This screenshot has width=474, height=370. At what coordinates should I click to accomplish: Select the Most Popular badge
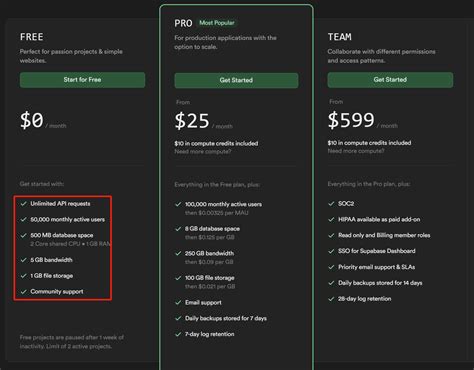(217, 23)
